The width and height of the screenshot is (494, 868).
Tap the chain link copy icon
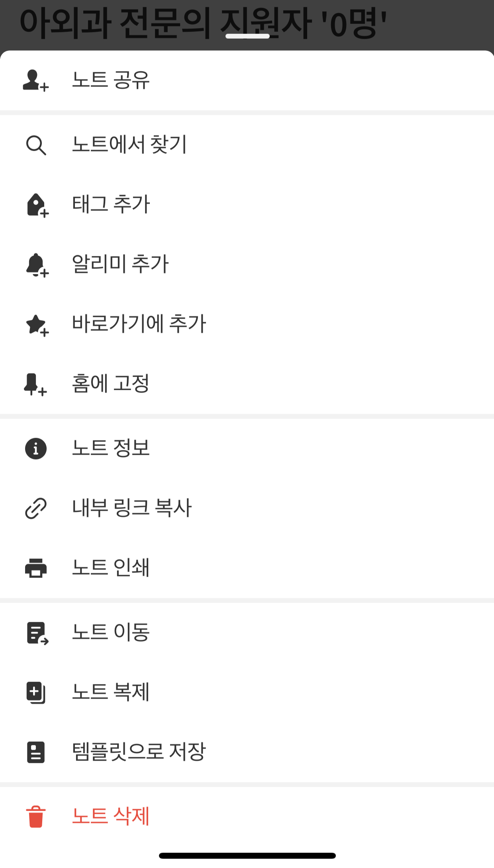pyautogui.click(x=36, y=509)
